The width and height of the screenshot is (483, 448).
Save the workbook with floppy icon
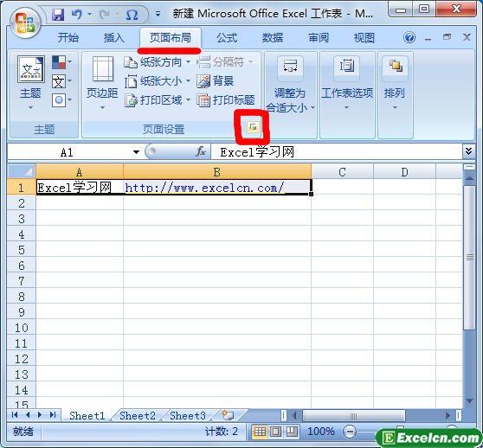coord(58,15)
